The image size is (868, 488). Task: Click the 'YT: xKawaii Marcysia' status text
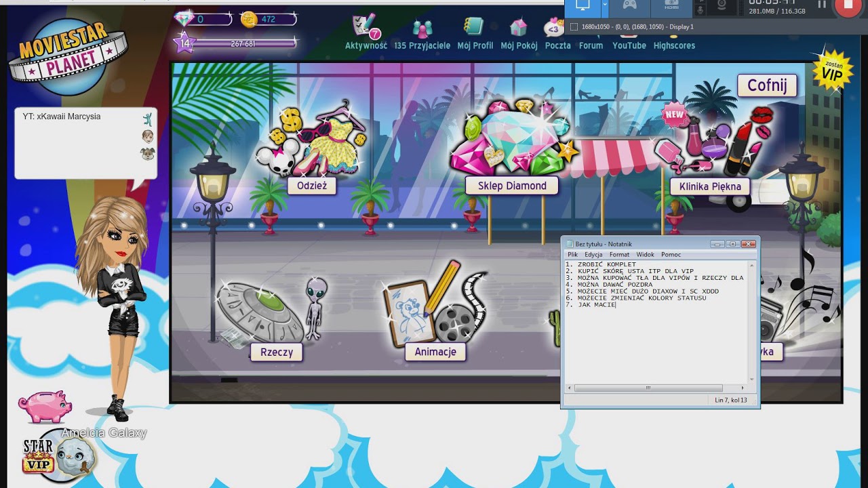(x=62, y=117)
